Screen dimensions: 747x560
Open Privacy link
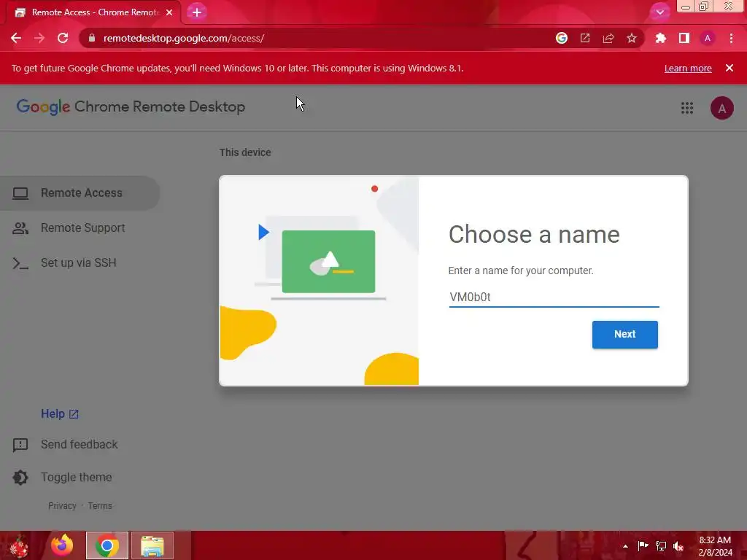pos(62,506)
